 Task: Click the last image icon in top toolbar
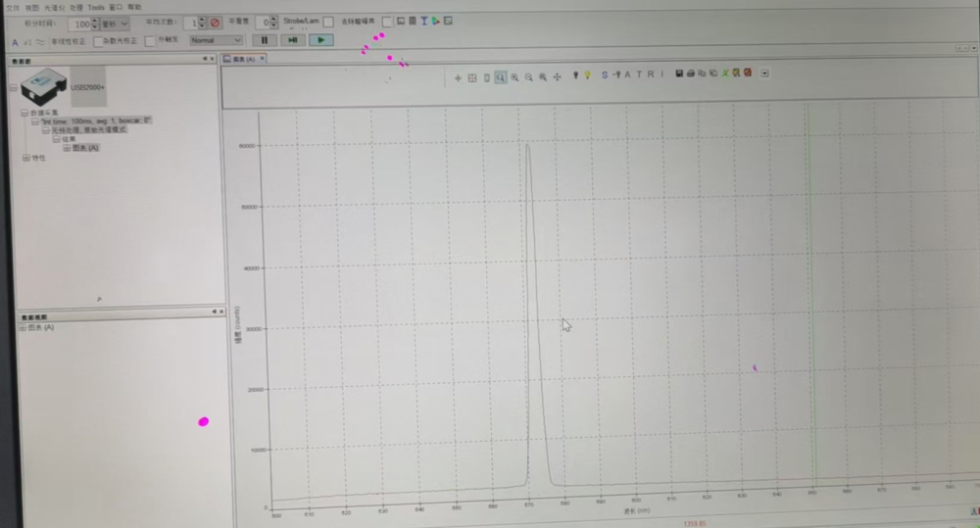[448, 22]
